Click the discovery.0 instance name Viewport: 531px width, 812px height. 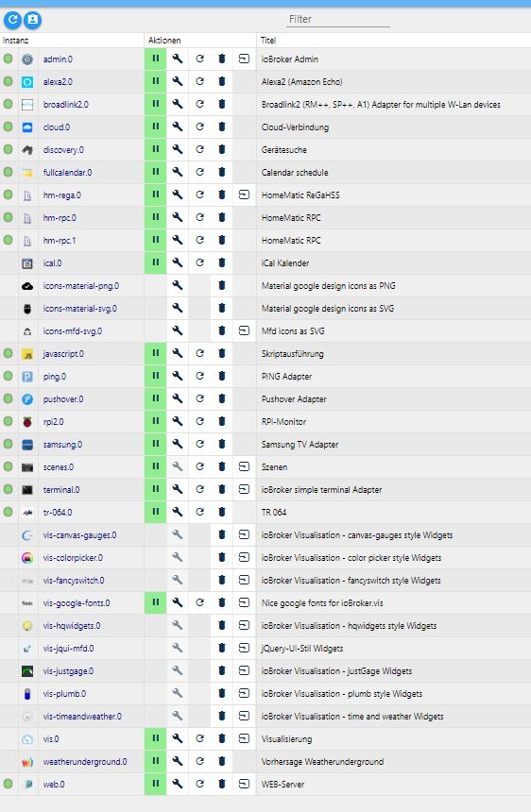tap(63, 150)
